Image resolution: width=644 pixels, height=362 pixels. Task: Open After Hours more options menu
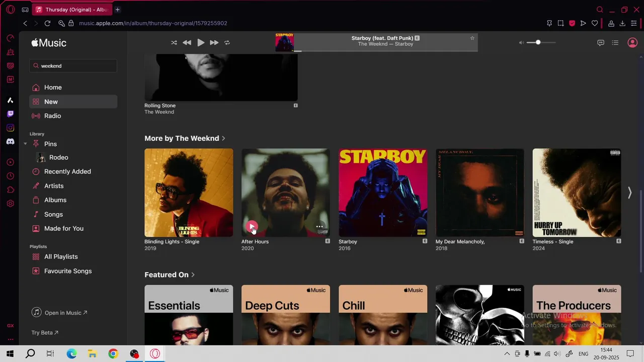(319, 227)
